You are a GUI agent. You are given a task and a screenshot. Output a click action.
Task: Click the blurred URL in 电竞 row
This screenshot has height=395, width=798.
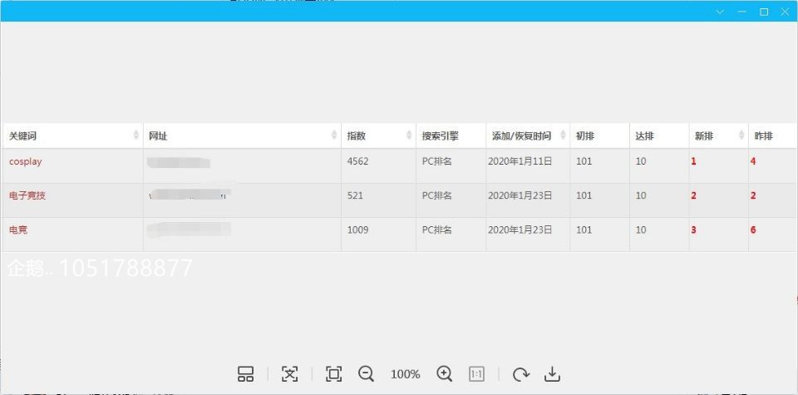coord(189,229)
